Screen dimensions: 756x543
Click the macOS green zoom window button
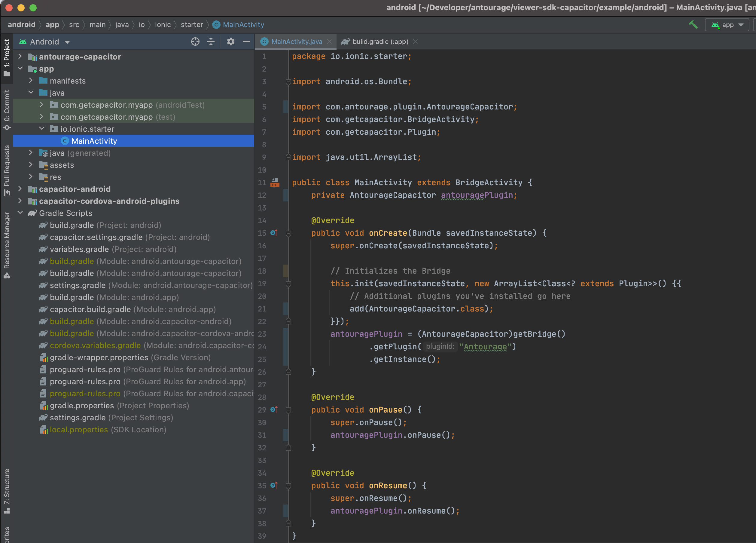pyautogui.click(x=33, y=8)
